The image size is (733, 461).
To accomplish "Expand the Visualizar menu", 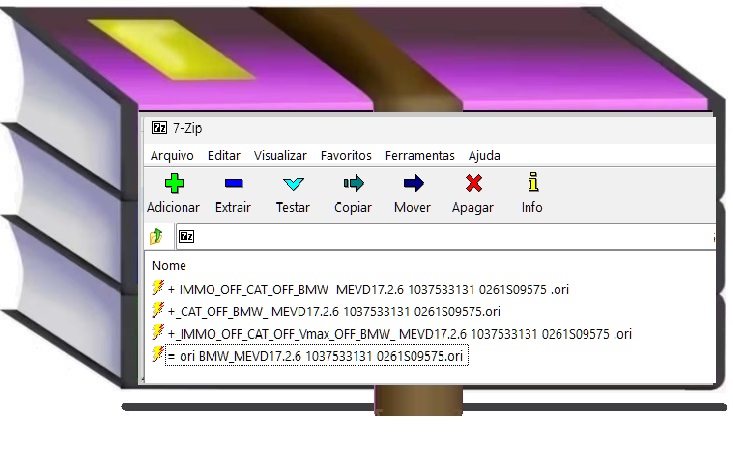I will 280,155.
